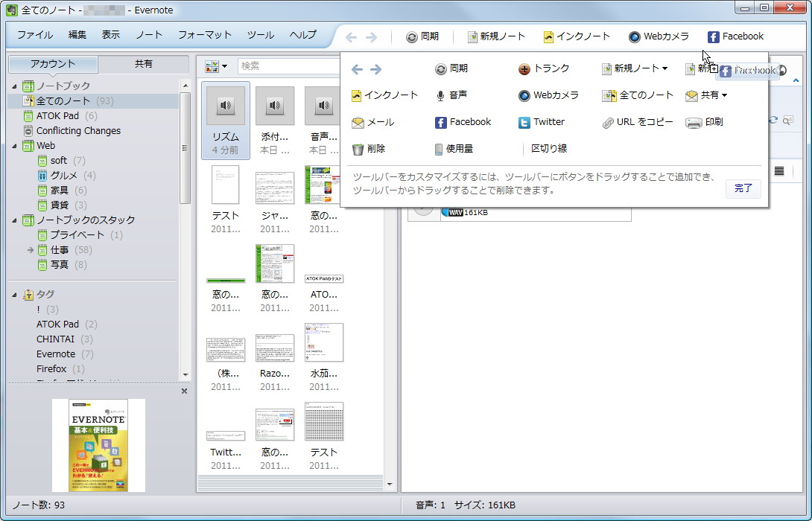Viewport: 812px width, 521px height.
Task: Select 音声 microphone item in the customize panel
Action: (x=451, y=95)
